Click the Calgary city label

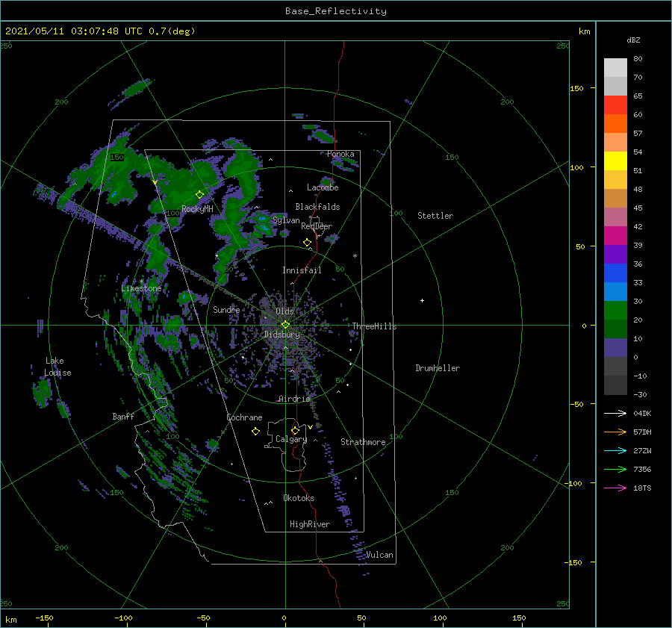pyautogui.click(x=291, y=439)
